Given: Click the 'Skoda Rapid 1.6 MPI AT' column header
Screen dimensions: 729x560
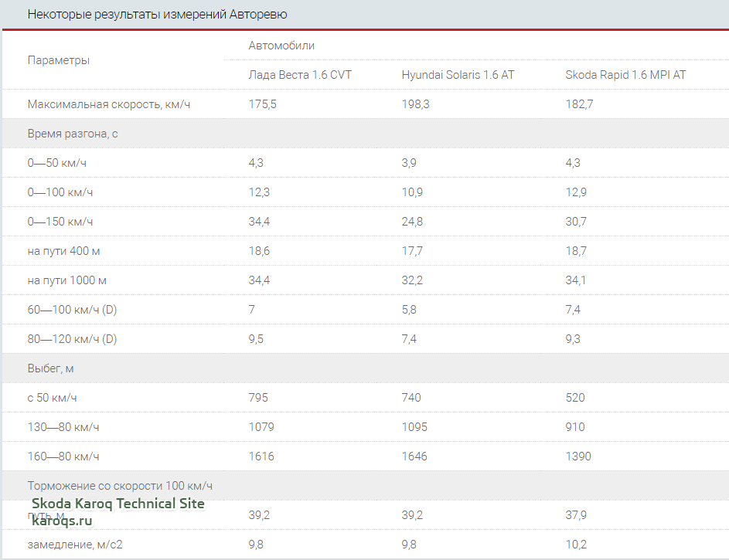Looking at the screenshot, I should click(625, 75).
